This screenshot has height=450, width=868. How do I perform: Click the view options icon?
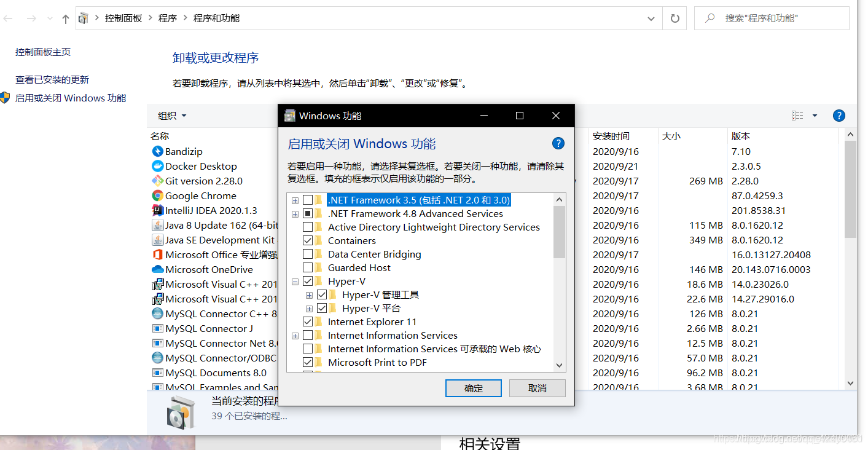pos(797,116)
